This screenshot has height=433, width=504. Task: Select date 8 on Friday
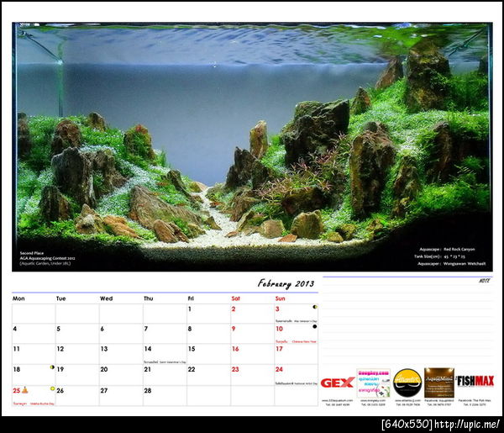click(x=190, y=329)
